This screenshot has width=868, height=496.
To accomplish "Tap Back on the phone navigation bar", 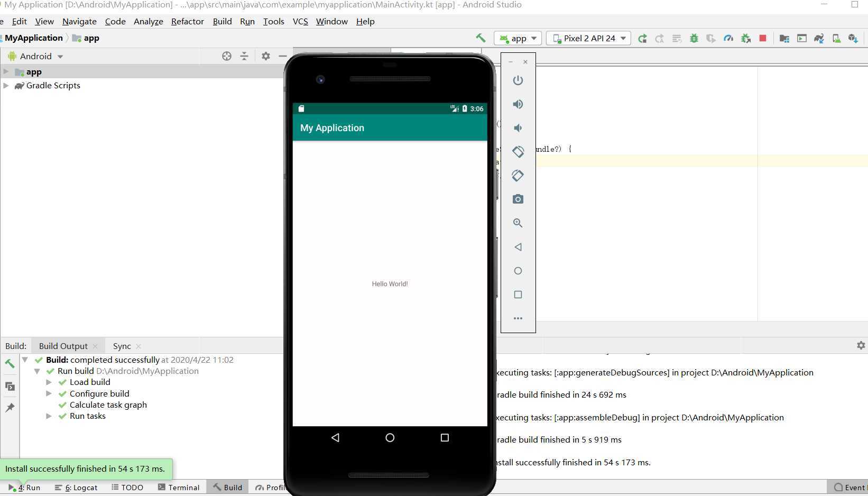I will 335,438.
